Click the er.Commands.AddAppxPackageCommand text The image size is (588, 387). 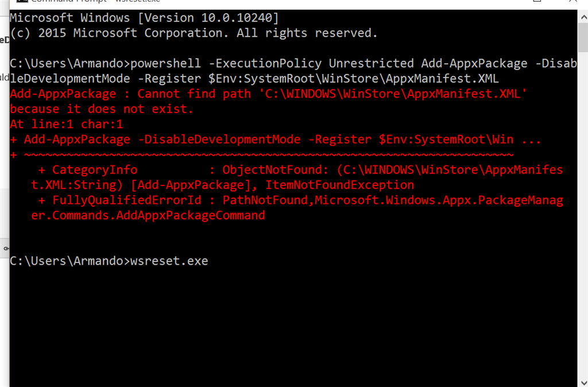(148, 215)
